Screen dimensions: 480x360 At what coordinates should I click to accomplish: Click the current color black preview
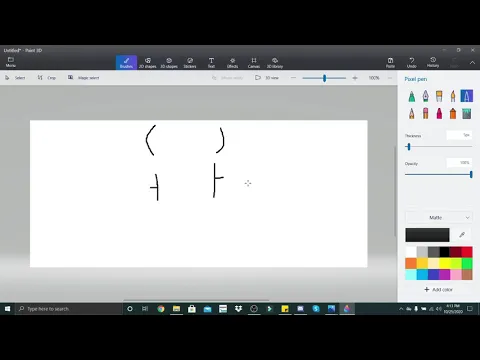click(427, 235)
